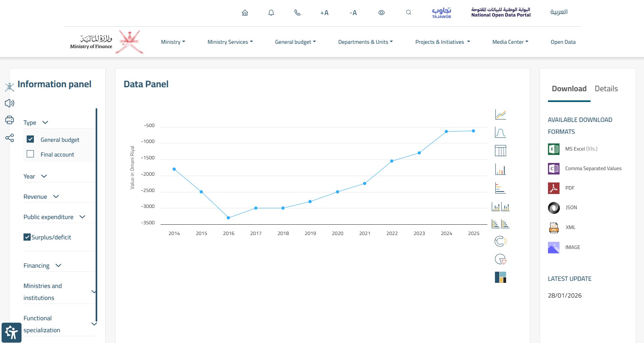Open the General budget menu dropdown
This screenshot has height=343, width=644.
coord(295,42)
